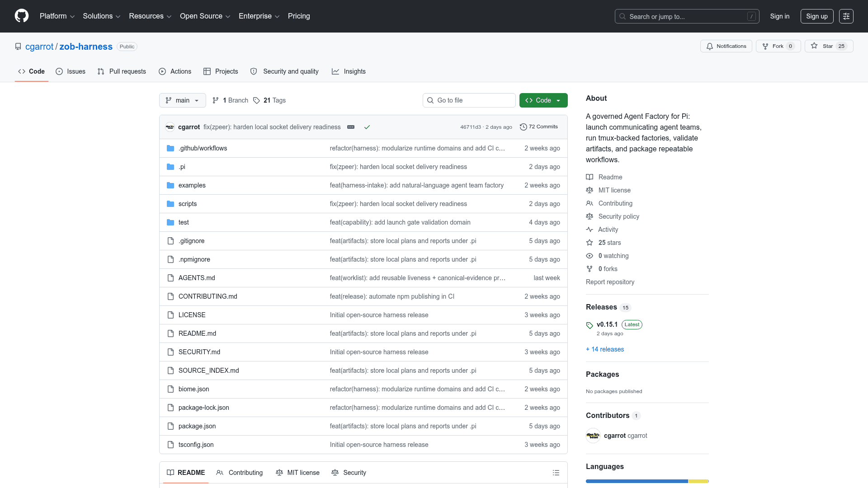Click the .pi folder icon

click(x=170, y=167)
